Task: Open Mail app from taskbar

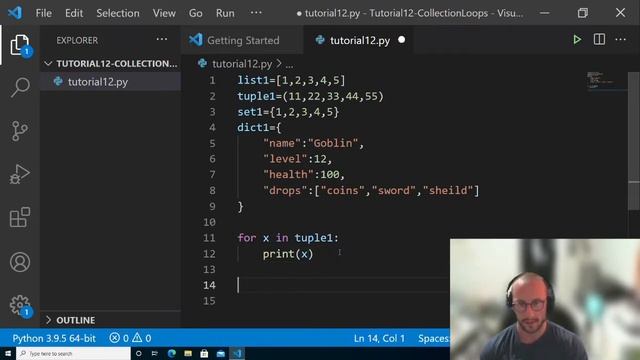Action: pos(221,353)
